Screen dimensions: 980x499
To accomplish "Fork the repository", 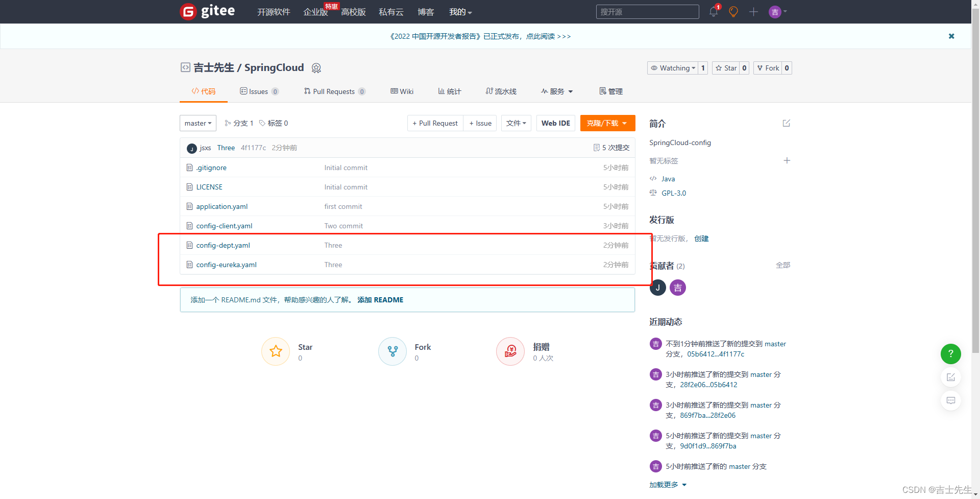I will coord(768,68).
